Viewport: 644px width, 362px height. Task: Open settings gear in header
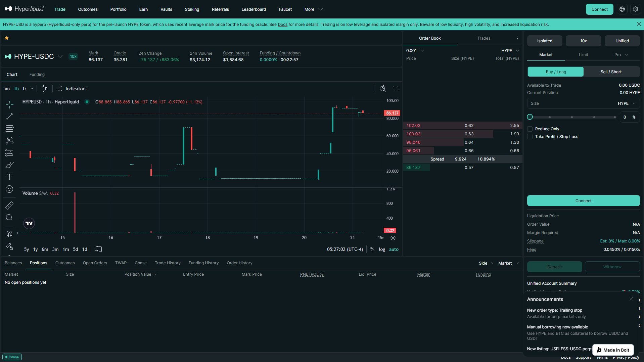(x=636, y=9)
